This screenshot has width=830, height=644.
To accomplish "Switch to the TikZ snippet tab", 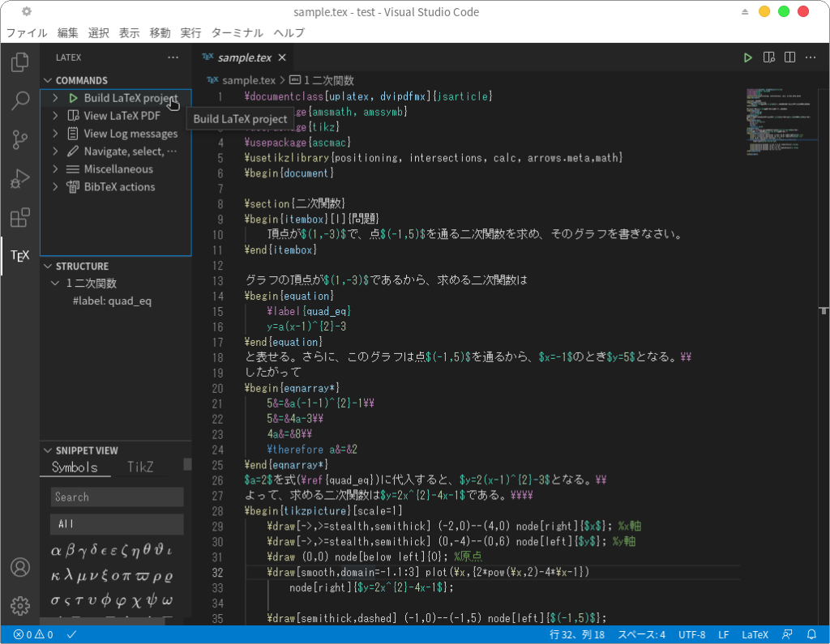I will coord(140,467).
